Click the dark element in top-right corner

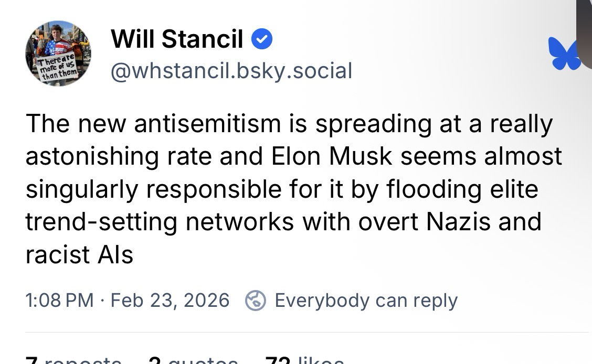point(584,21)
